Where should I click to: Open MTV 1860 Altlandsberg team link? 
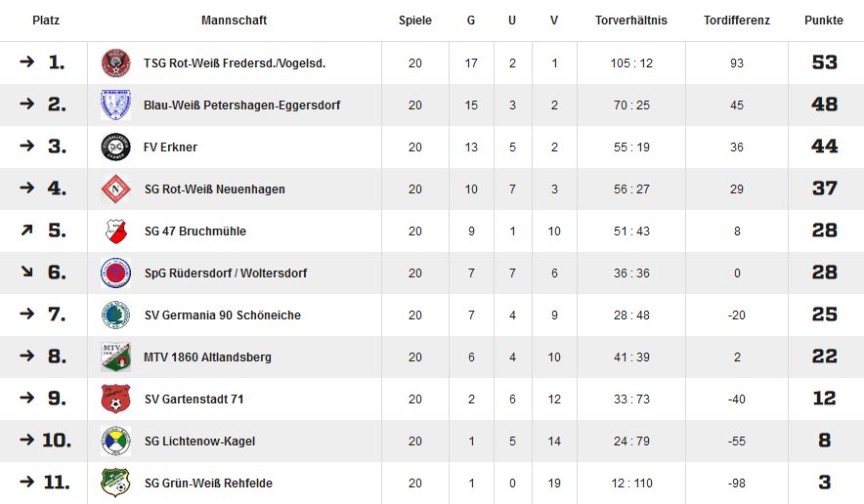208,357
